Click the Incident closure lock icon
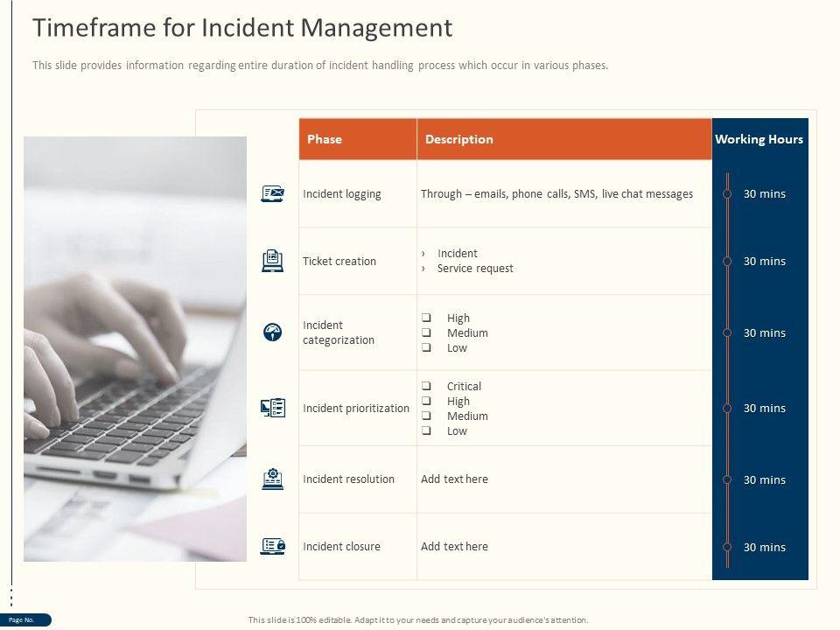Screen dimensions: 840x630 (x=273, y=546)
